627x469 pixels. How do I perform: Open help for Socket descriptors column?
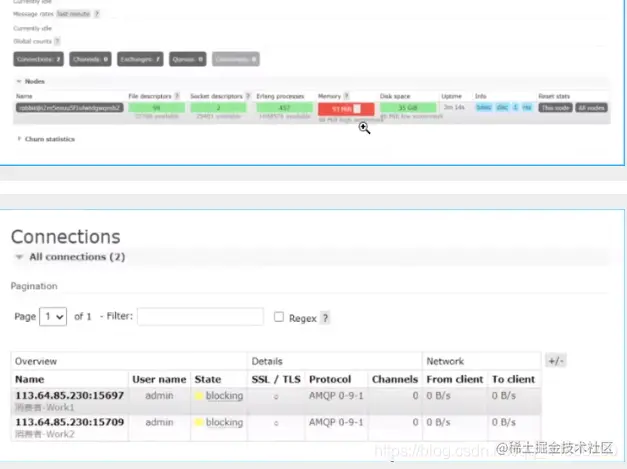click(x=248, y=96)
